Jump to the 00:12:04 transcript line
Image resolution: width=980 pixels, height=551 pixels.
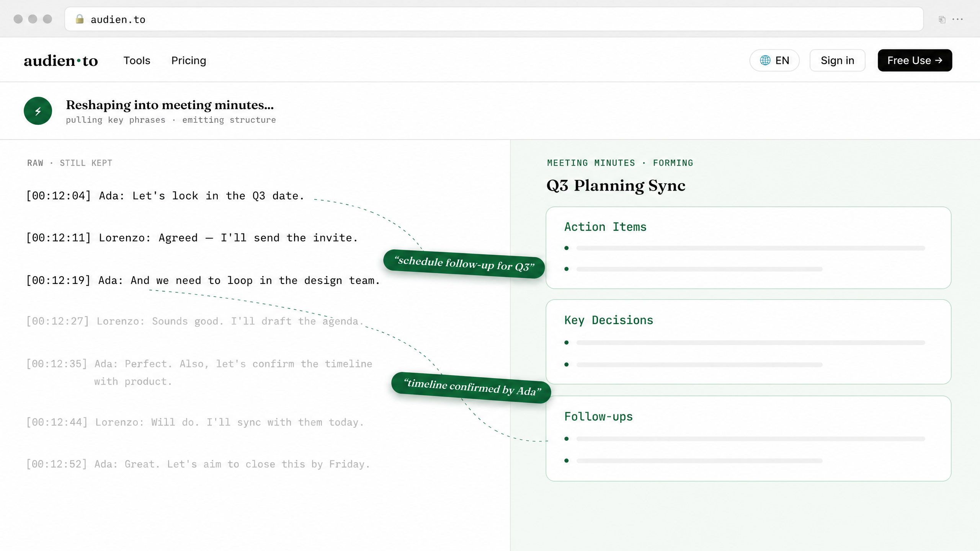pyautogui.click(x=165, y=196)
